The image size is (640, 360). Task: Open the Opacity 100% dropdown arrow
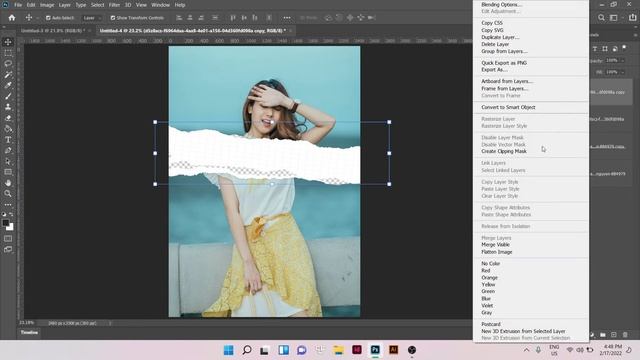point(623,60)
